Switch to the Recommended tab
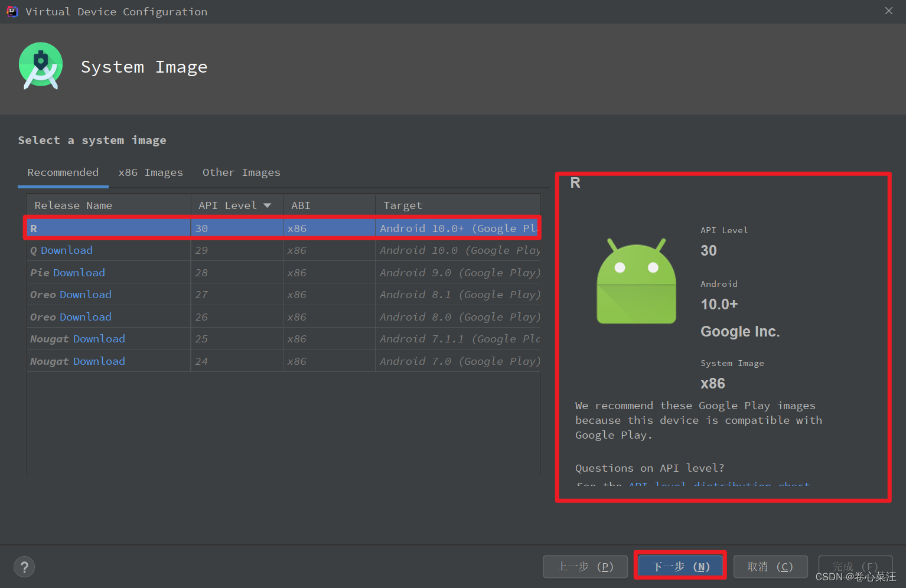This screenshot has height=588, width=906. coord(63,172)
